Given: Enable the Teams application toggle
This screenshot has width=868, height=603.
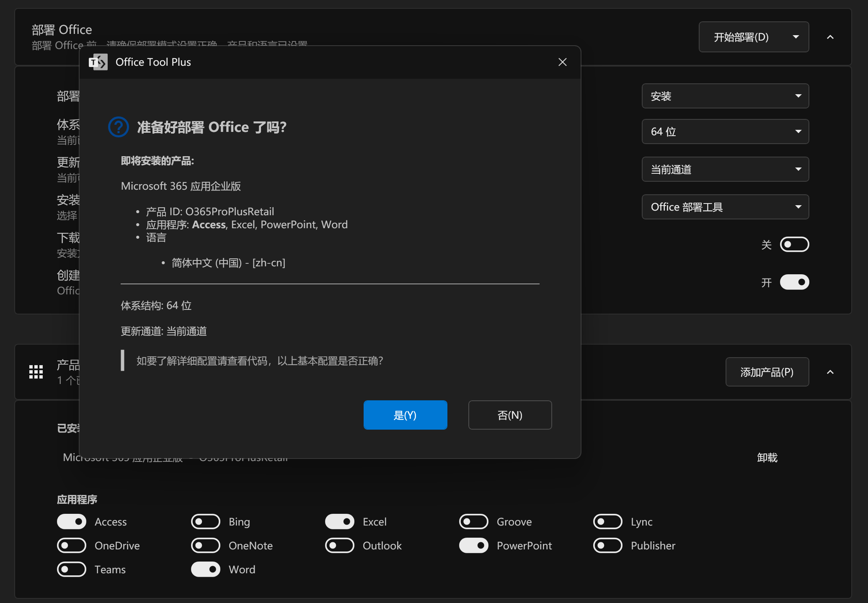Looking at the screenshot, I should [72, 569].
